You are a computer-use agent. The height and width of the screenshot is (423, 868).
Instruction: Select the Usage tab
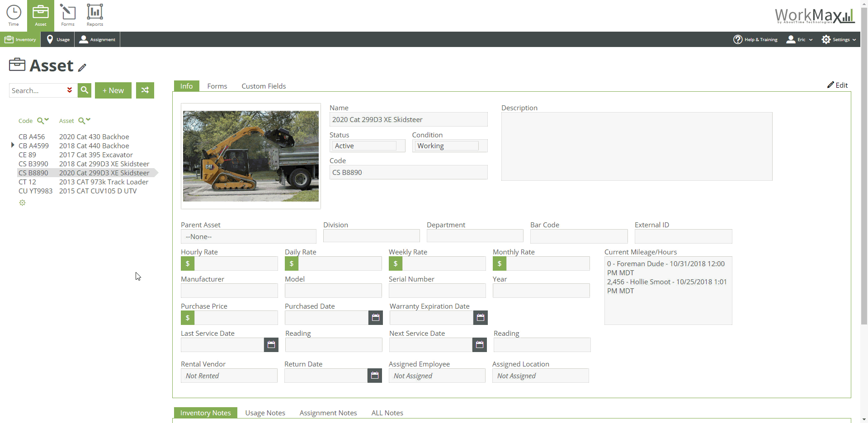coord(58,39)
